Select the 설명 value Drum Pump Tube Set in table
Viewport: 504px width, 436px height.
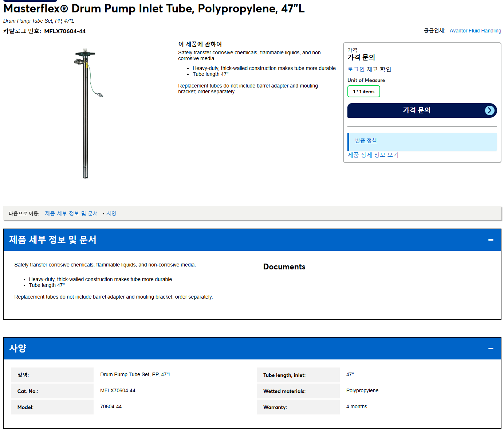[136, 375]
